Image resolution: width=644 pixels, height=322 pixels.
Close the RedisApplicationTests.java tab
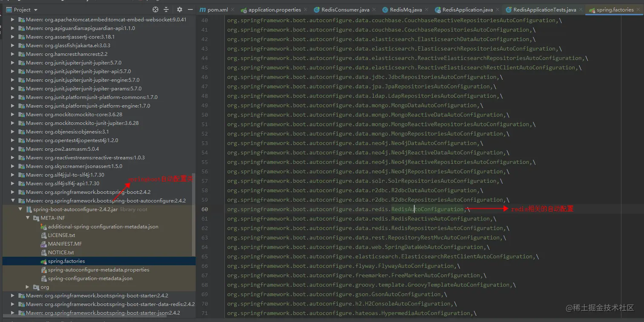click(581, 10)
